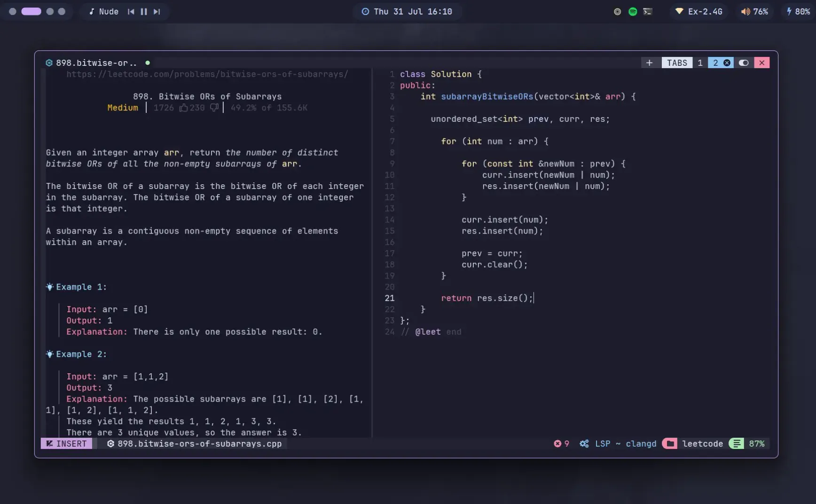Open the Spotify tray icon

633,12
